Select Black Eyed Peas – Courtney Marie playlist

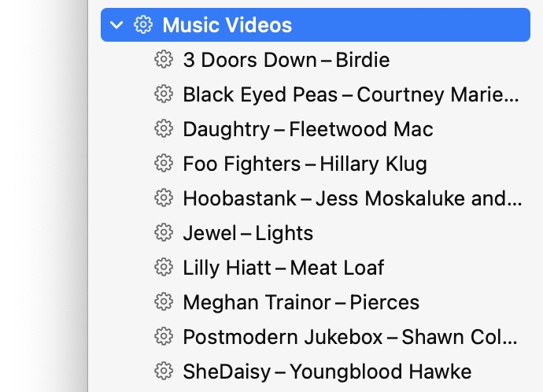coord(351,94)
